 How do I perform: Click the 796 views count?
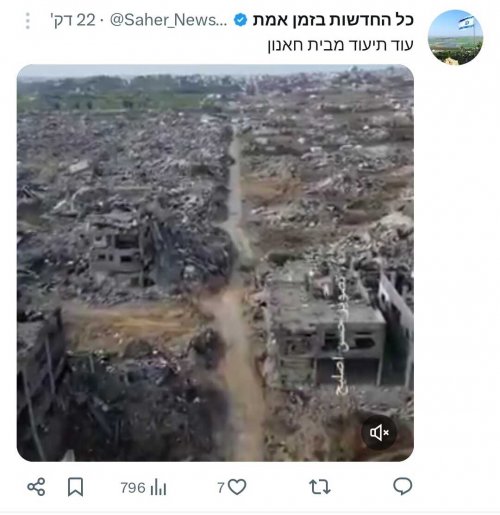tap(133, 488)
